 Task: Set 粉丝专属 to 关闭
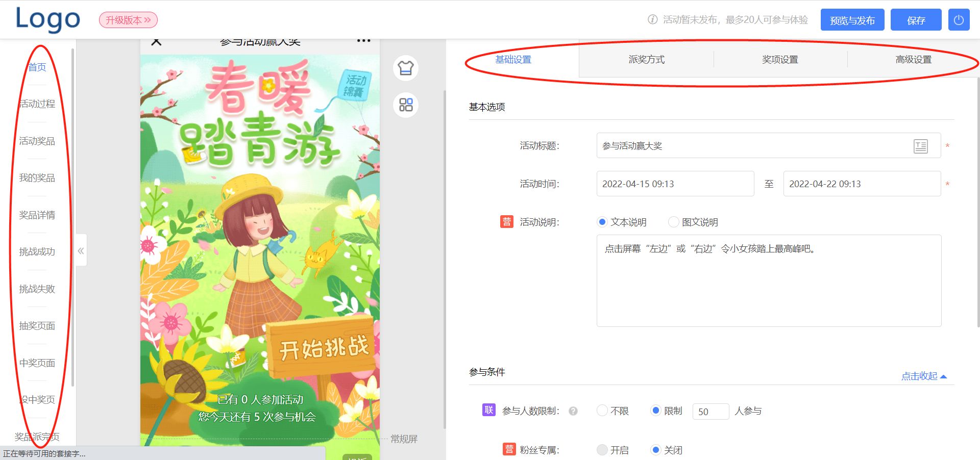point(667,450)
